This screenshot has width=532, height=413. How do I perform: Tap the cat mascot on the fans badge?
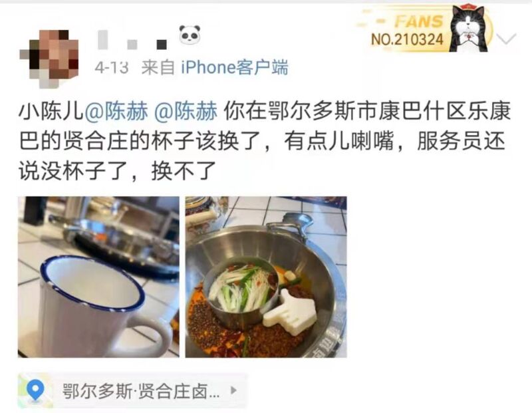[469, 29]
